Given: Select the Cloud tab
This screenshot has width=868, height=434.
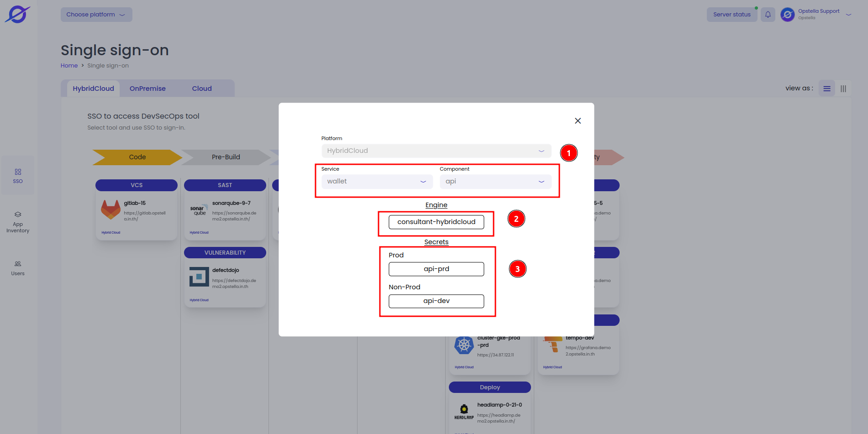Looking at the screenshot, I should pos(202,89).
